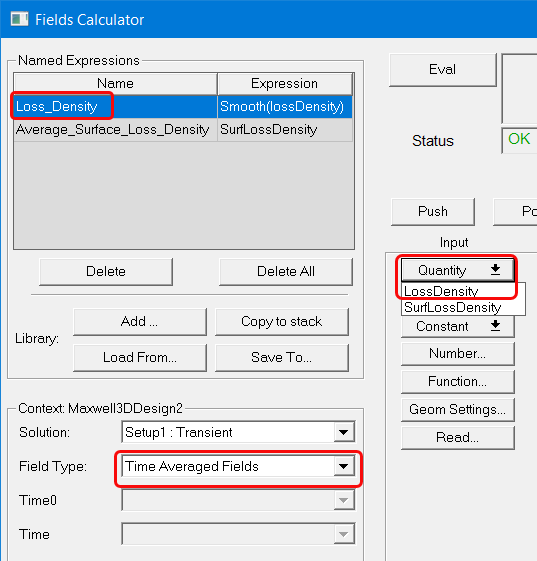Click the Name column header

pyautogui.click(x=115, y=84)
